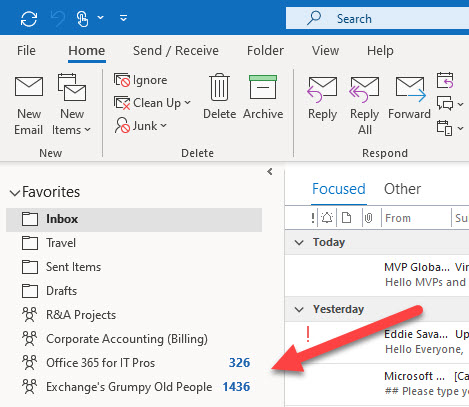Screen dimensions: 469x407
Task: Select the Inbox folder
Action: (x=134, y=219)
